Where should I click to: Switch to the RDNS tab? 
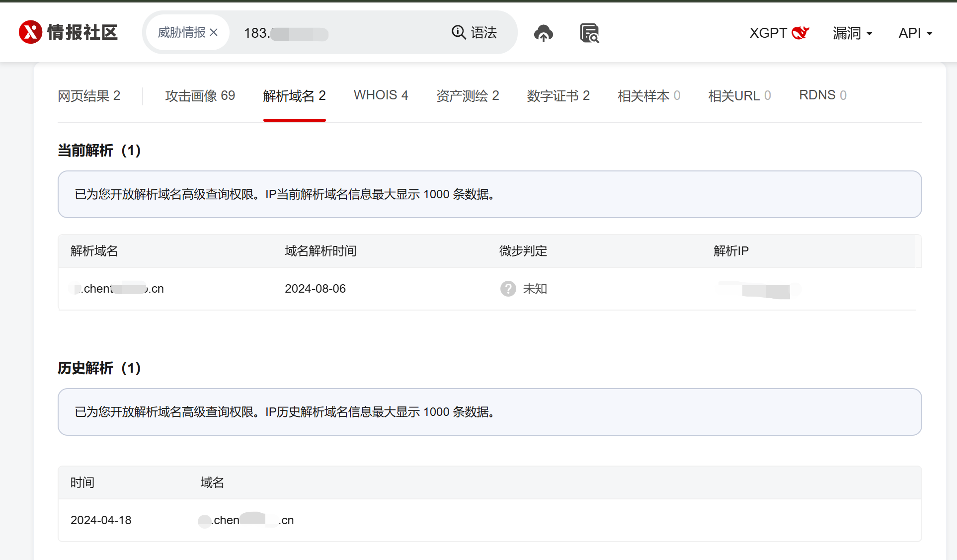coord(823,95)
